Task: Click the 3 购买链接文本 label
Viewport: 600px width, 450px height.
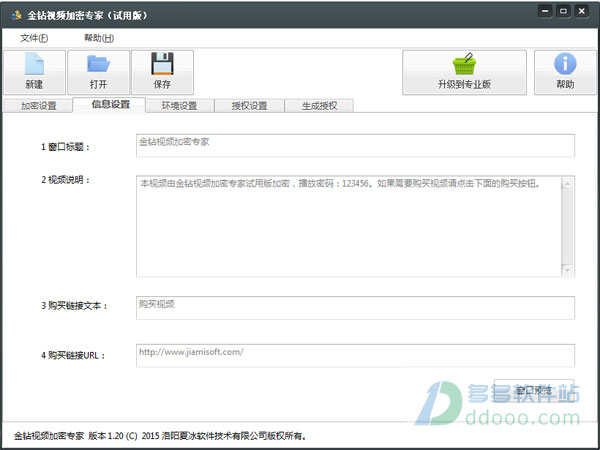Action: 75,306
